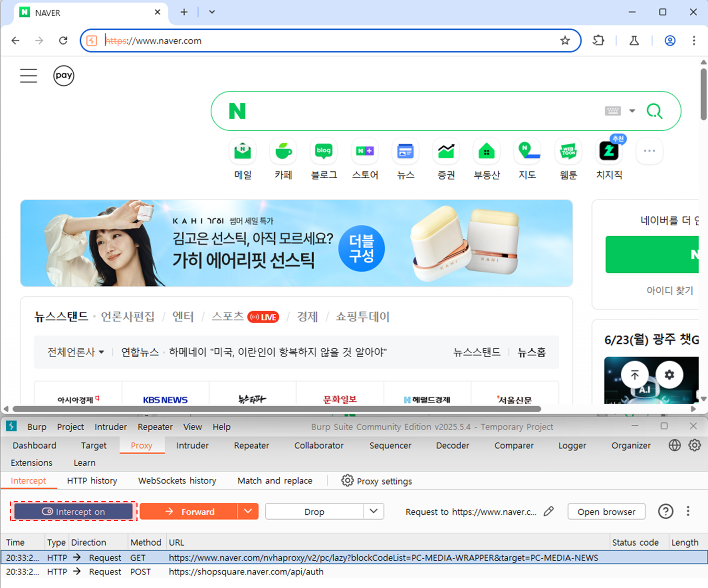This screenshot has width=708, height=588.
Task: Open the Intercept help question mark icon
Action: coord(666,511)
